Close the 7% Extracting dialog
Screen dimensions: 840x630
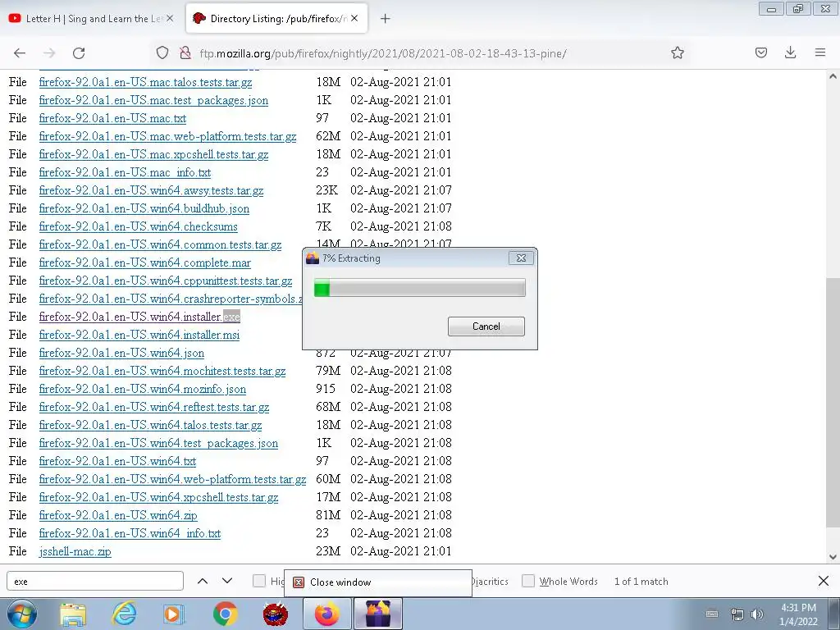click(521, 258)
